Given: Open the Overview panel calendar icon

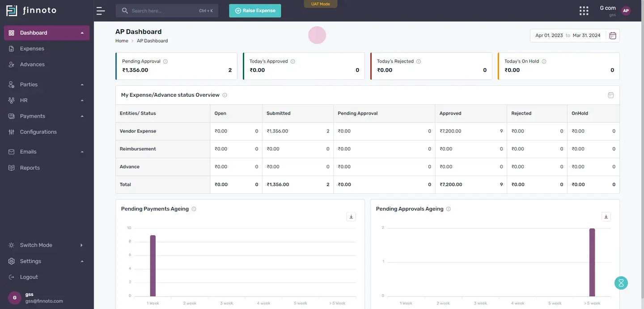Looking at the screenshot, I should tap(611, 95).
